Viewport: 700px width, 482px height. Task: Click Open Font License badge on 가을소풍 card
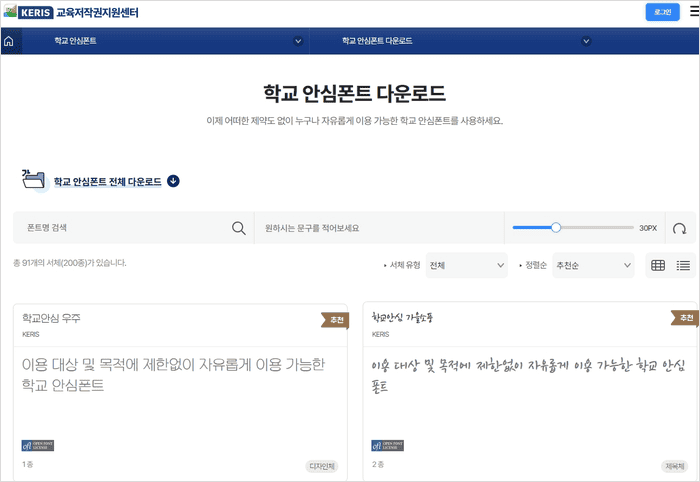coord(388,445)
